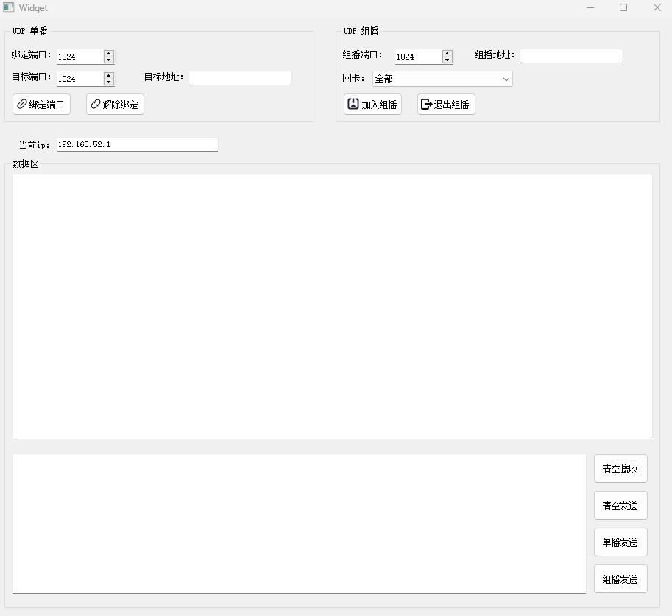Screen dimensions: 672x616
Task: Click the 当前ip: label
Action: (x=35, y=145)
